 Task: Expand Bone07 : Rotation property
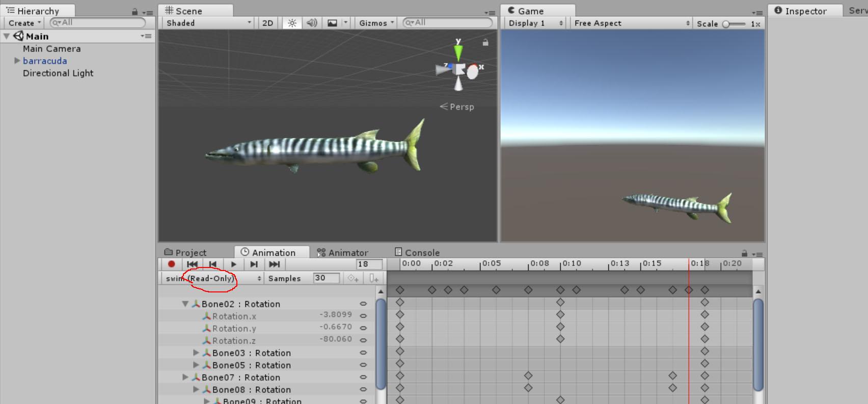[x=185, y=377]
